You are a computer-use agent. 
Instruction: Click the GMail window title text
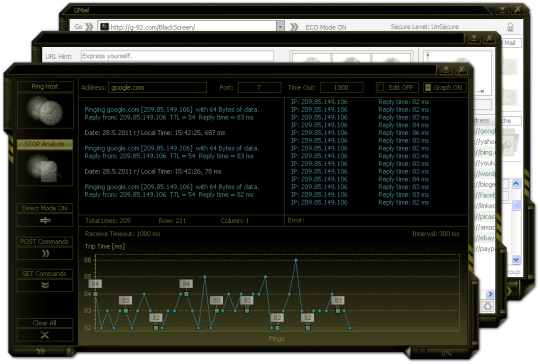tap(81, 10)
